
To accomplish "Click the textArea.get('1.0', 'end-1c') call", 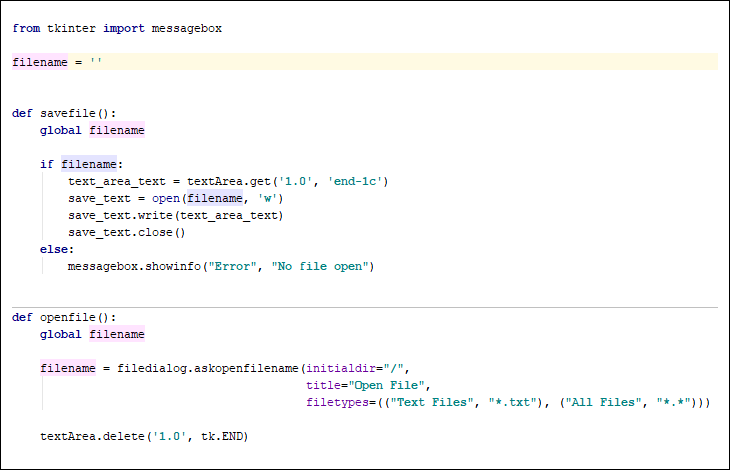I will [x=288, y=181].
